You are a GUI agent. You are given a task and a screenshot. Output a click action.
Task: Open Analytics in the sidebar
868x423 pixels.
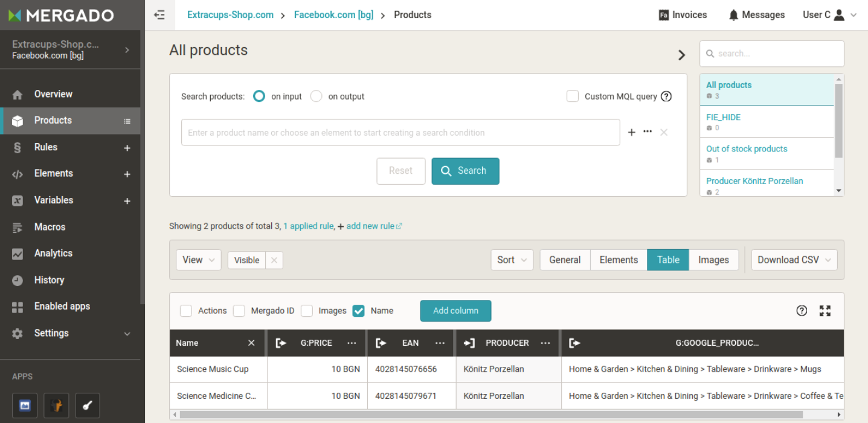click(53, 253)
